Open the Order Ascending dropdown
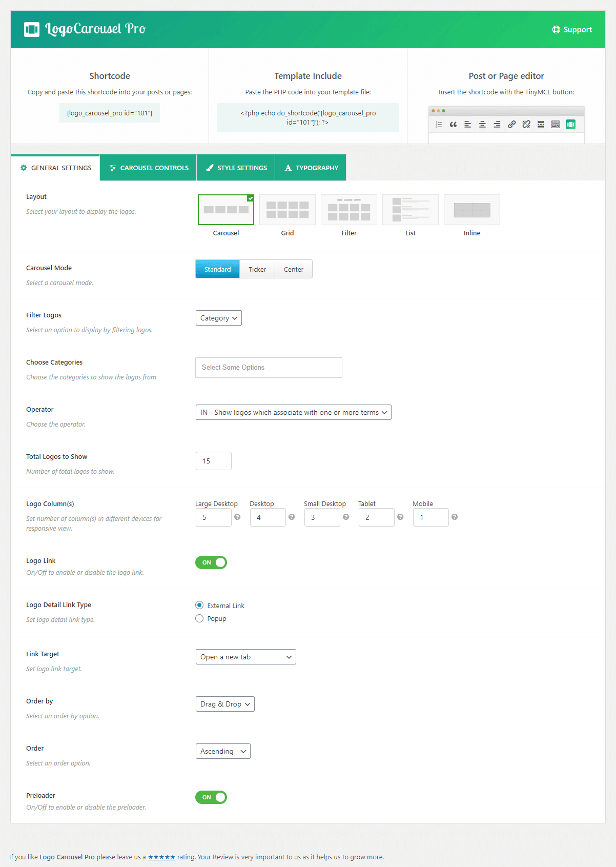Screen dimensions: 616x867 (223, 751)
